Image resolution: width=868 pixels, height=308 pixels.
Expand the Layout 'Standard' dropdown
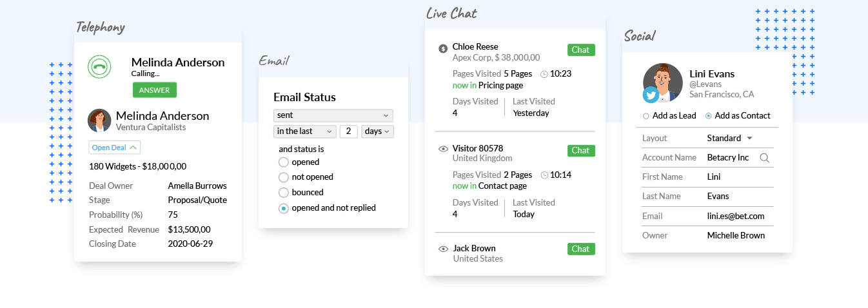pos(730,139)
